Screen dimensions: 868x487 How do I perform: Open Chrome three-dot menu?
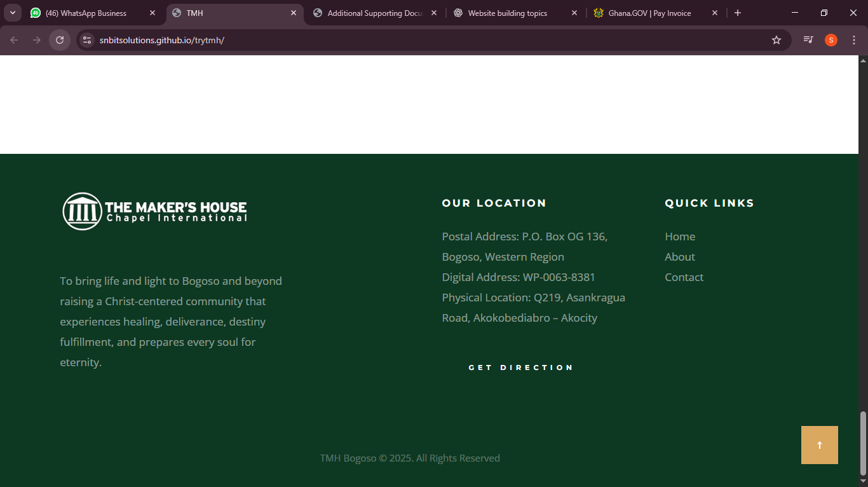click(853, 40)
